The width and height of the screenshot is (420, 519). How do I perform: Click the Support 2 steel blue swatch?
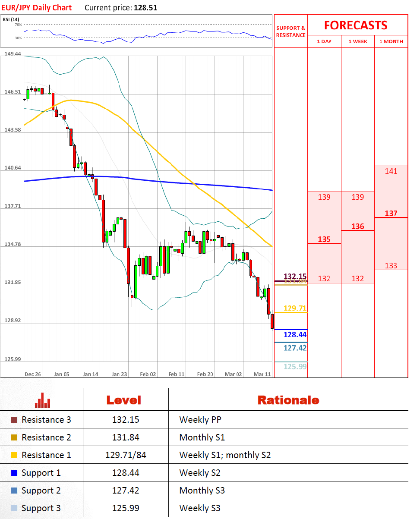point(14,491)
